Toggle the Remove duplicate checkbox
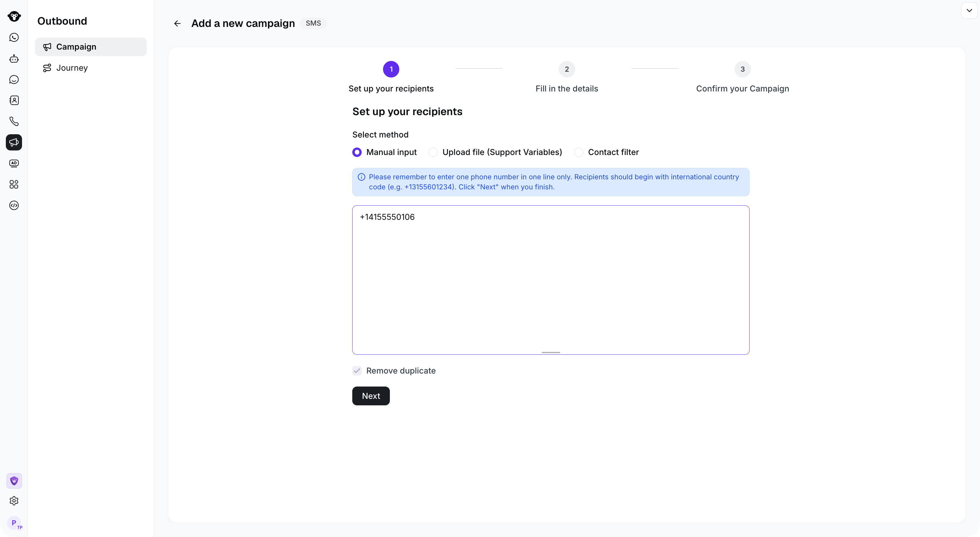This screenshot has width=980, height=537. [x=357, y=371]
